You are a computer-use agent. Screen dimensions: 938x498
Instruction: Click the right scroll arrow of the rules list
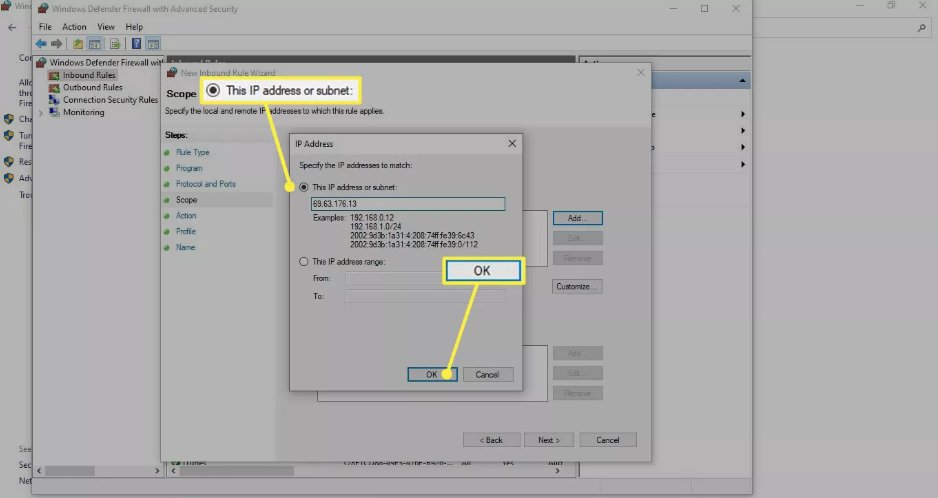pos(558,471)
